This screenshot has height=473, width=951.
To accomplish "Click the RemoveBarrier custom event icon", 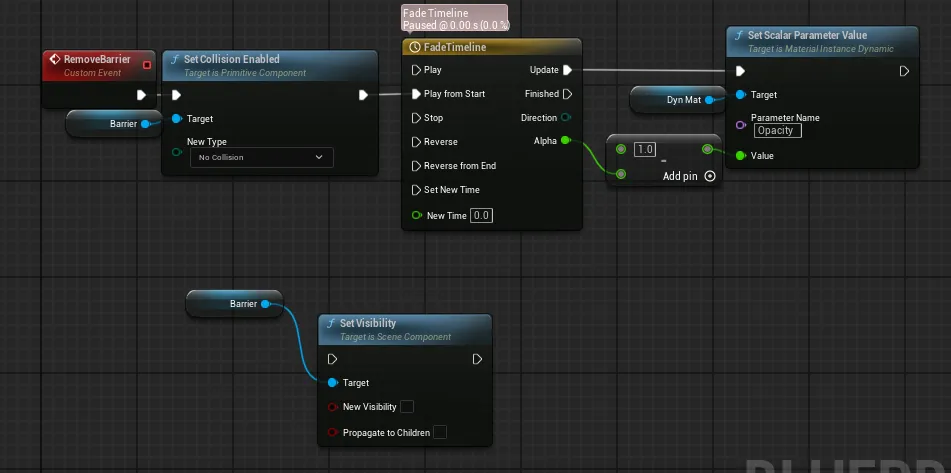I will tap(55, 59).
